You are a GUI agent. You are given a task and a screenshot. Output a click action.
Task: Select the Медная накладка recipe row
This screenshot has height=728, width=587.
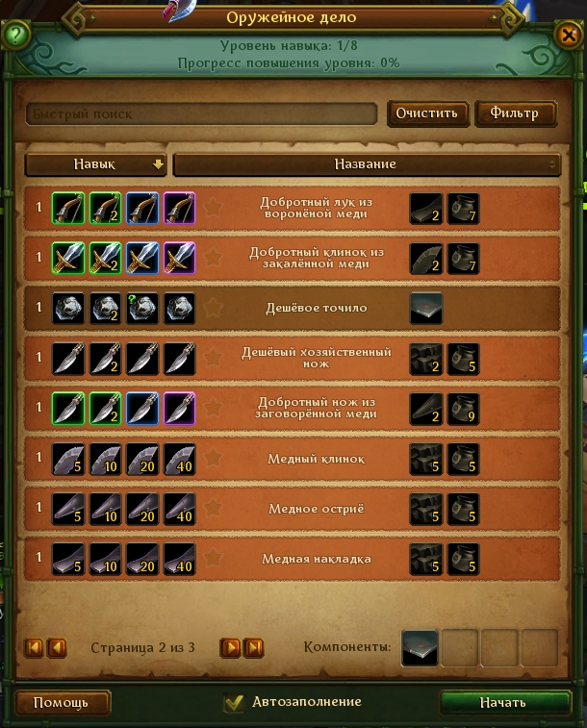pos(293,559)
